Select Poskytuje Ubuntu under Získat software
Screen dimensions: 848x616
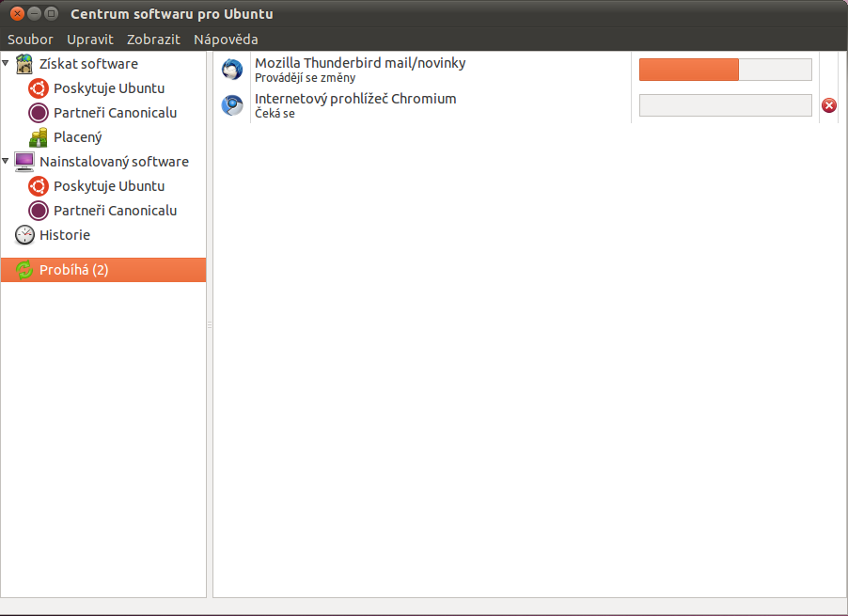109,88
